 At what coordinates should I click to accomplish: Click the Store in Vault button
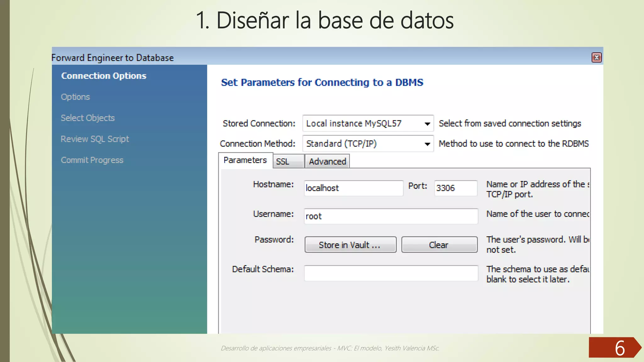350,245
